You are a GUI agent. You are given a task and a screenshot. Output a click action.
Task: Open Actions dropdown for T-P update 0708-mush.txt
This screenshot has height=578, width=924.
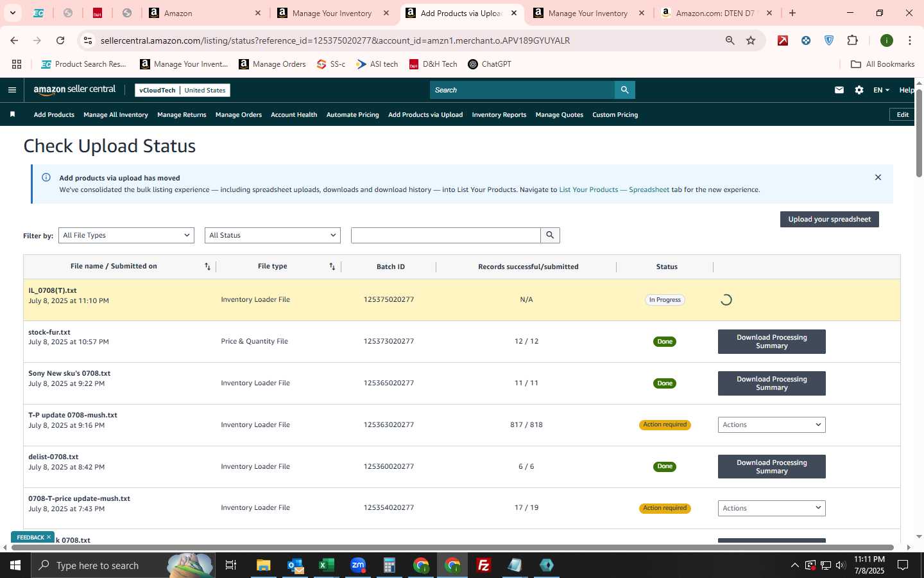click(x=771, y=425)
